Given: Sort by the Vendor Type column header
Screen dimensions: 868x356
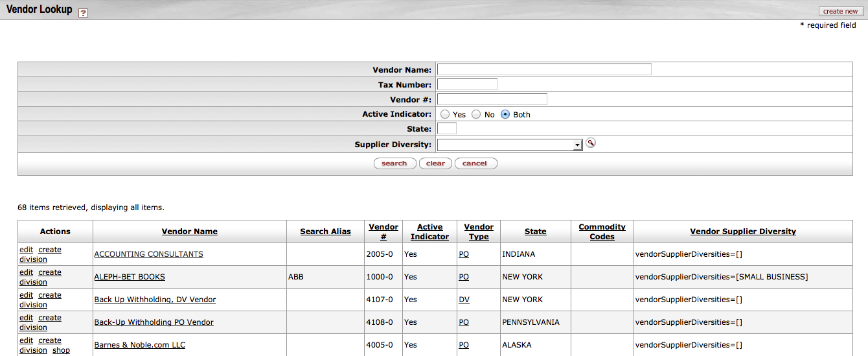Looking at the screenshot, I should tap(479, 231).
